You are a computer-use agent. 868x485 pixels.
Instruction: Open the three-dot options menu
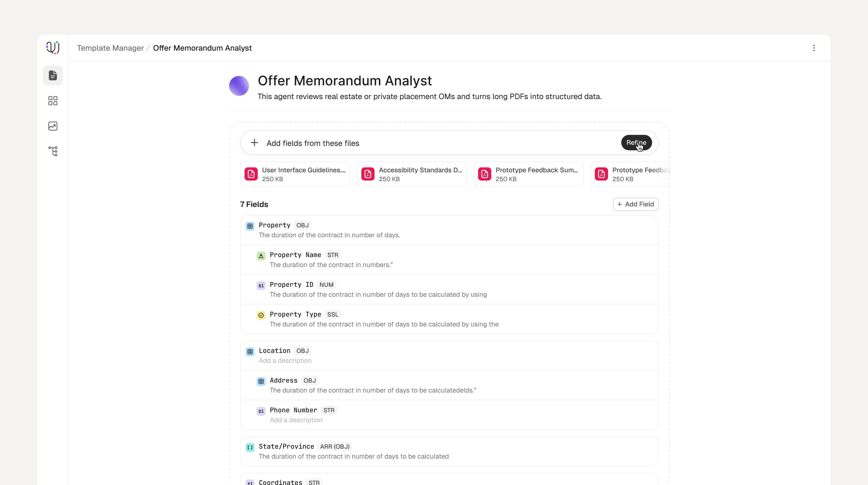coord(814,48)
